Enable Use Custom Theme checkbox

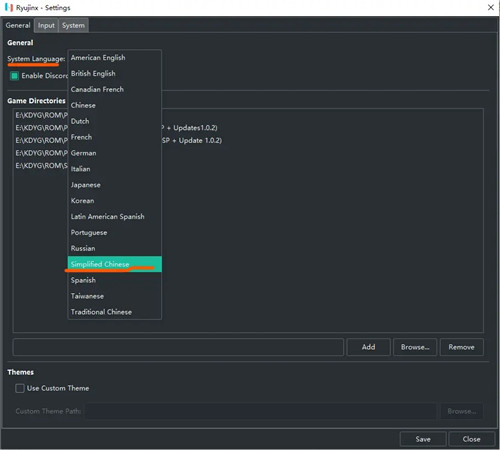click(x=20, y=388)
